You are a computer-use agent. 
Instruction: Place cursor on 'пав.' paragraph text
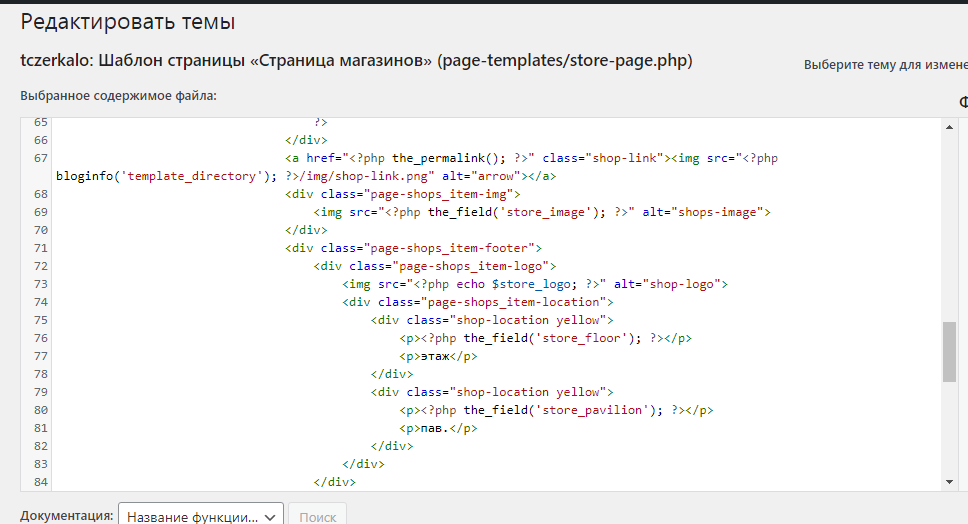point(434,428)
